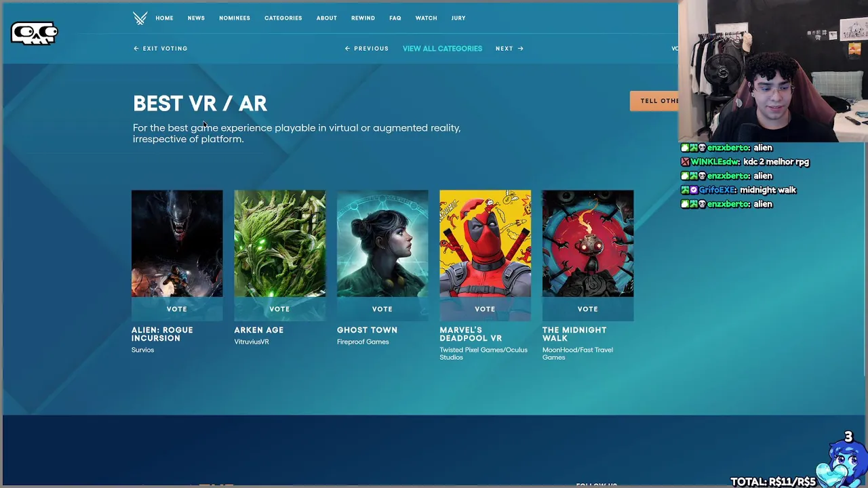Image resolution: width=868 pixels, height=488 pixels.
Task: Click Alien: Rogue Incursion cover art
Action: pos(177,243)
